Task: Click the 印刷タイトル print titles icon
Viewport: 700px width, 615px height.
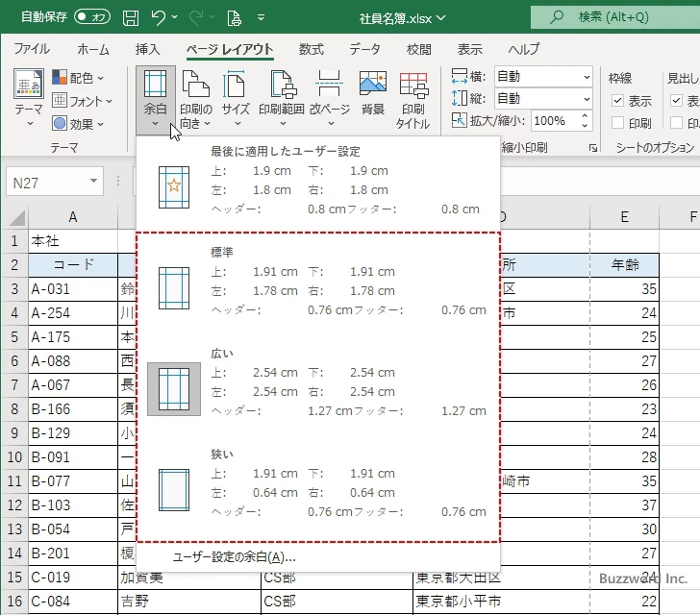Action: (412, 85)
